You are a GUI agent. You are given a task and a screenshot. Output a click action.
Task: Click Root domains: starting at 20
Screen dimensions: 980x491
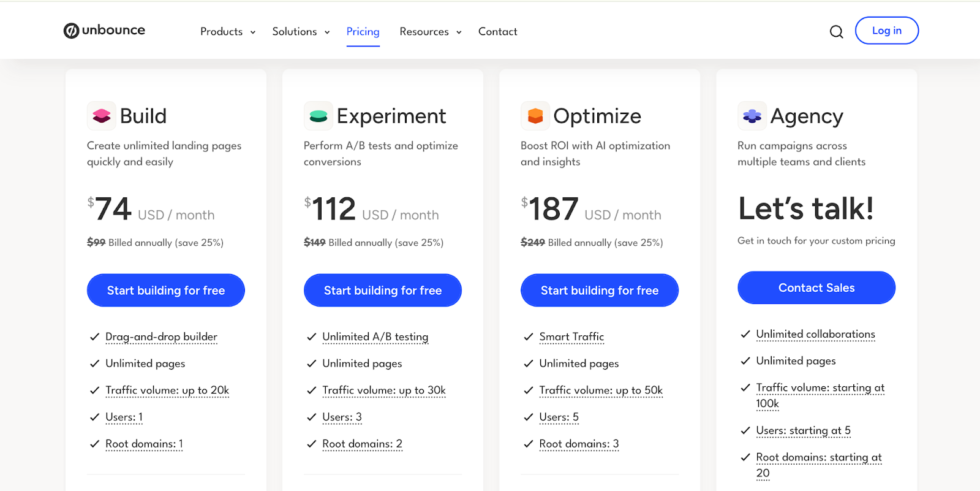(x=819, y=465)
